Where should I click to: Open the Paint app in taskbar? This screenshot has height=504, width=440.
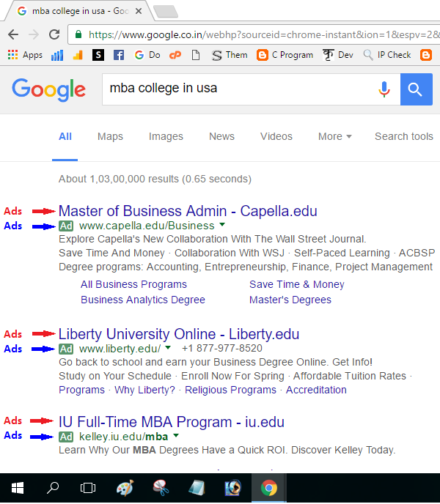125,488
